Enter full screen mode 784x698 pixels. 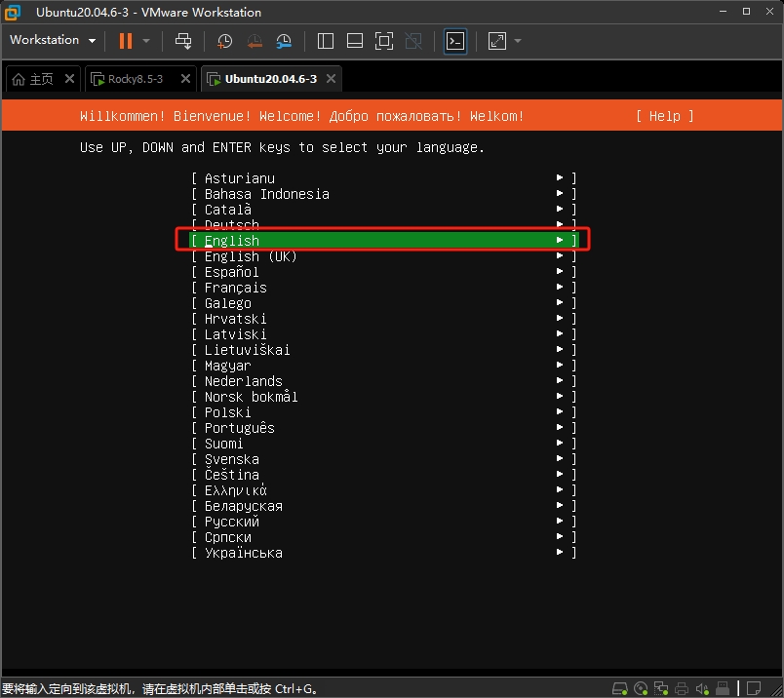pyautogui.click(x=384, y=41)
